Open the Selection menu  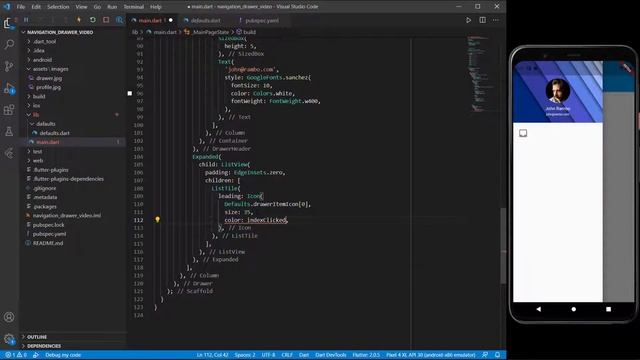pyautogui.click(x=58, y=7)
